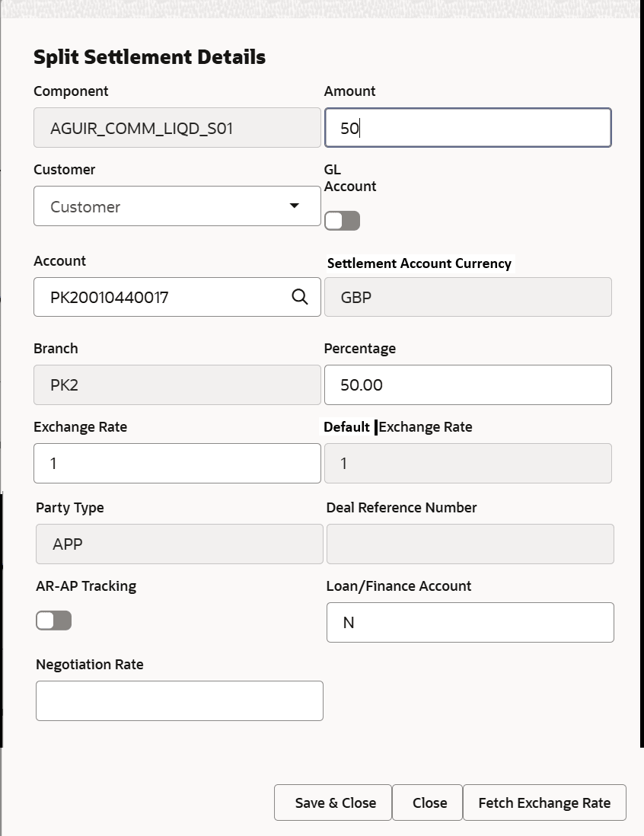Click the Component field AGUIR_COMM_LIQD_S01

pyautogui.click(x=177, y=128)
